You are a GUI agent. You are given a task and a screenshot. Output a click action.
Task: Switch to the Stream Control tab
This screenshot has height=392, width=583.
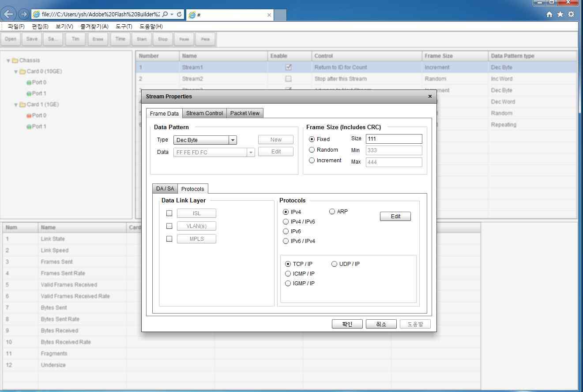pos(204,113)
